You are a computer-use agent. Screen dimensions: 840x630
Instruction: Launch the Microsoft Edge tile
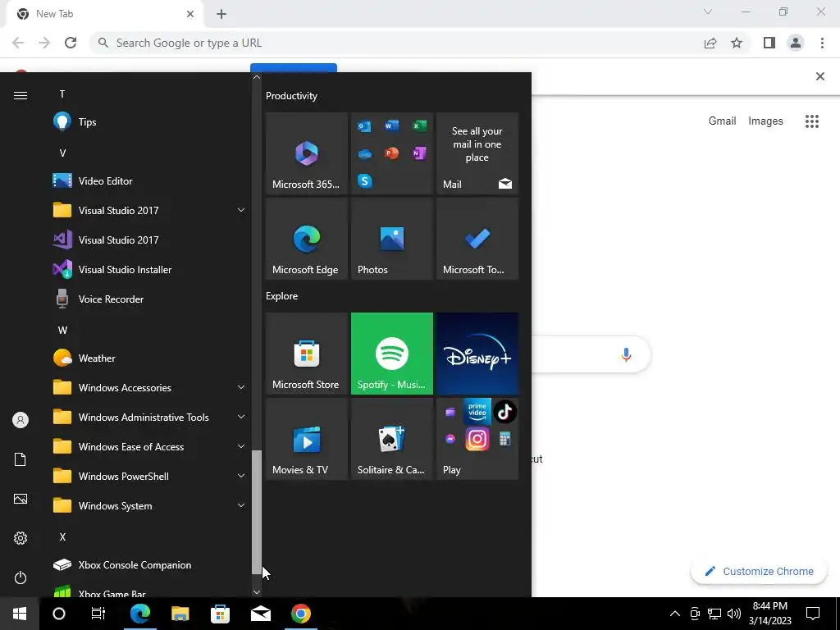307,239
